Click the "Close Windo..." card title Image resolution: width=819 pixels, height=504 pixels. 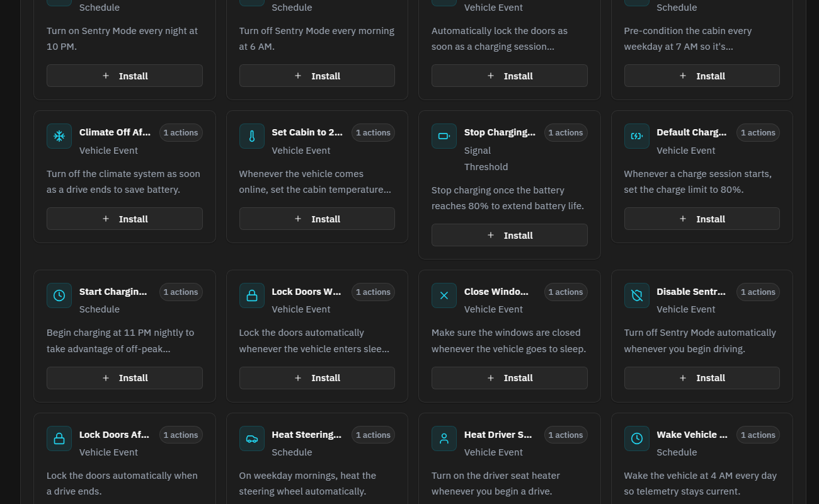(496, 292)
